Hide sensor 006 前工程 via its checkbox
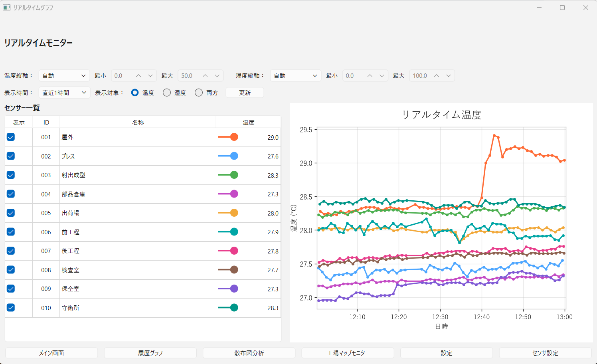 pos(11,232)
